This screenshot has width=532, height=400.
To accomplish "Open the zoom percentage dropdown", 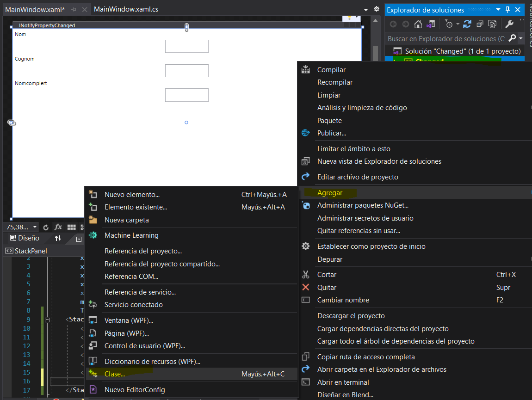I will click(x=35, y=227).
